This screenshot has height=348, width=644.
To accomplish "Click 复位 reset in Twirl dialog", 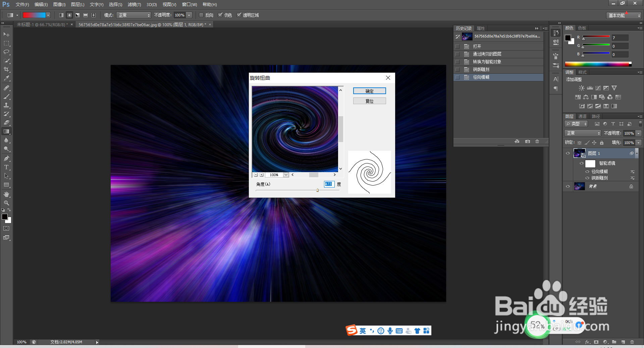I will tap(369, 101).
